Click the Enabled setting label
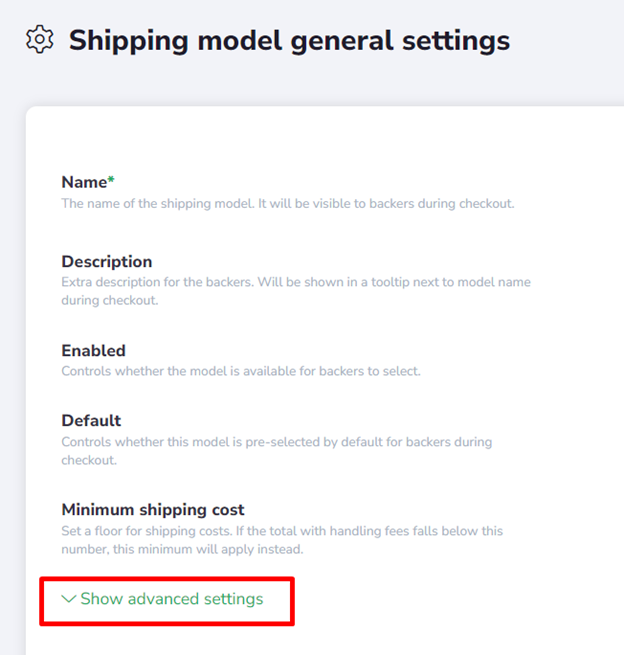The image size is (624, 655). [x=93, y=351]
